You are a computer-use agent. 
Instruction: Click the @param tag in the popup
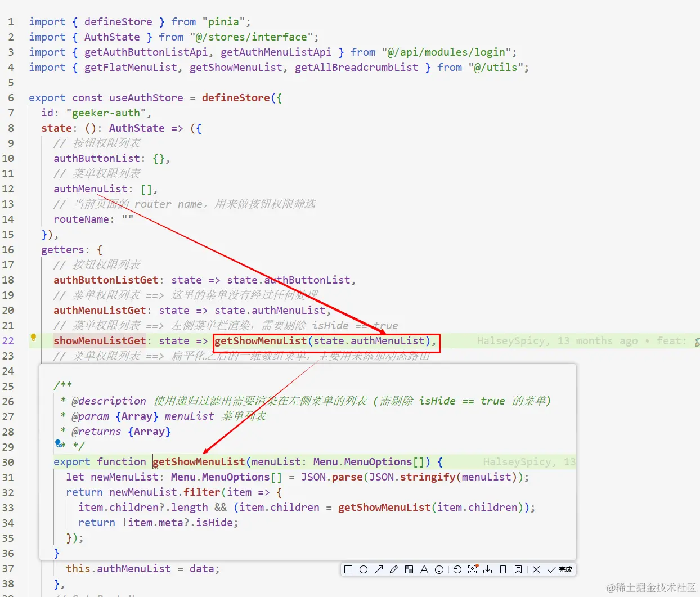(90, 416)
